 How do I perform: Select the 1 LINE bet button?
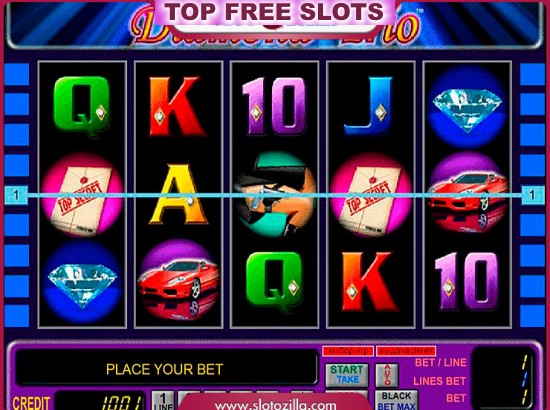163,400
